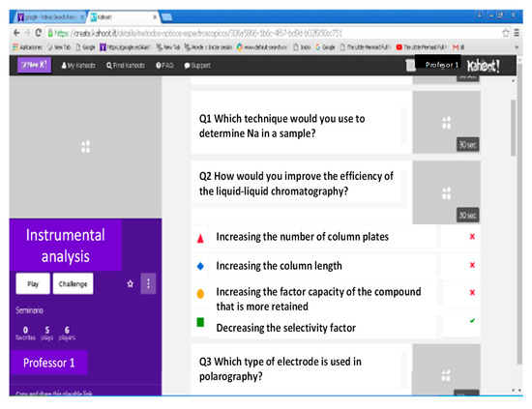Click red X beside factor capacity answer
This screenshot has width=532, height=409.
click(x=472, y=292)
